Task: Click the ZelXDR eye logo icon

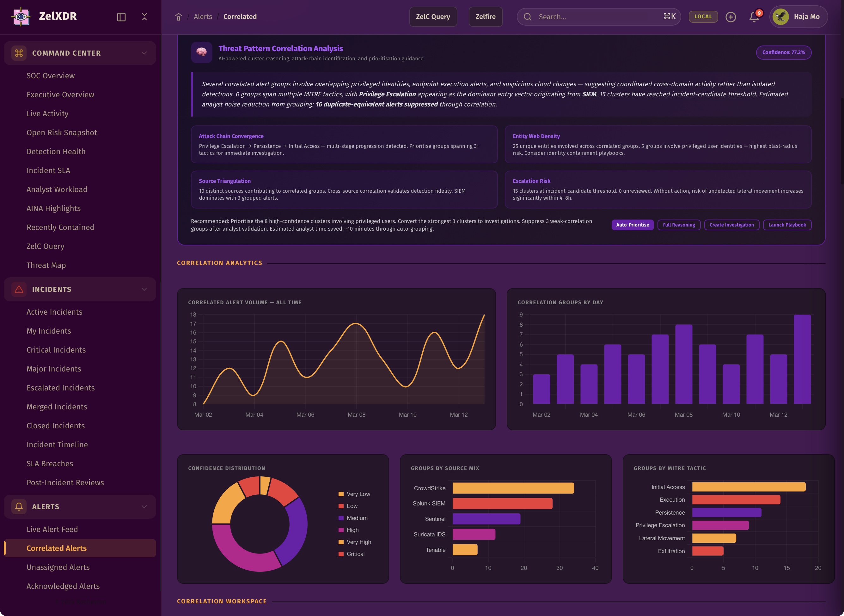Action: tap(21, 17)
